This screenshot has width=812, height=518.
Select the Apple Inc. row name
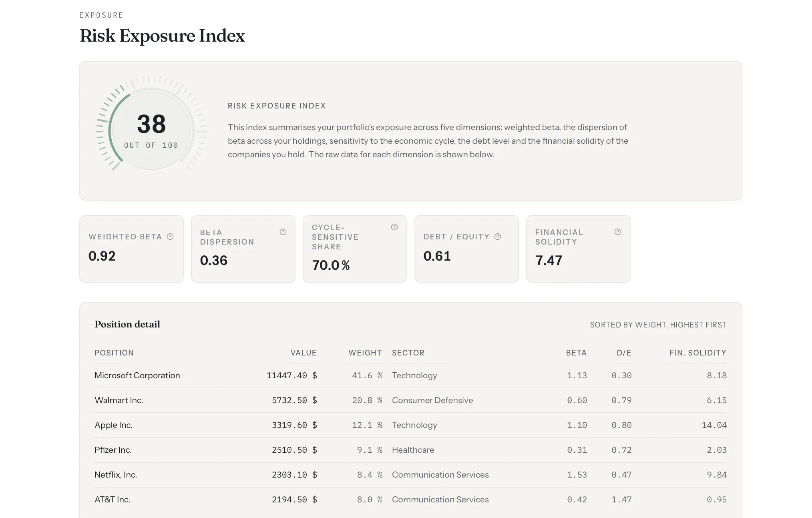click(x=114, y=425)
